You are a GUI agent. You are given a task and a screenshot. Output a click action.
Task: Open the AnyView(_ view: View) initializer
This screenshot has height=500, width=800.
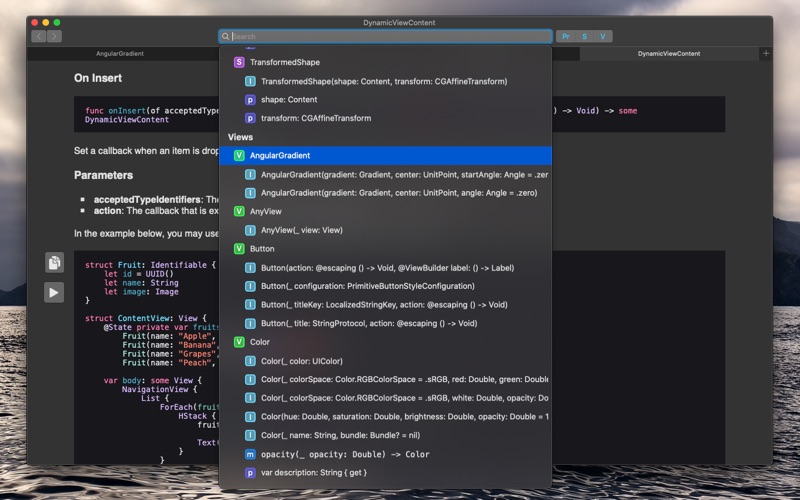301,230
